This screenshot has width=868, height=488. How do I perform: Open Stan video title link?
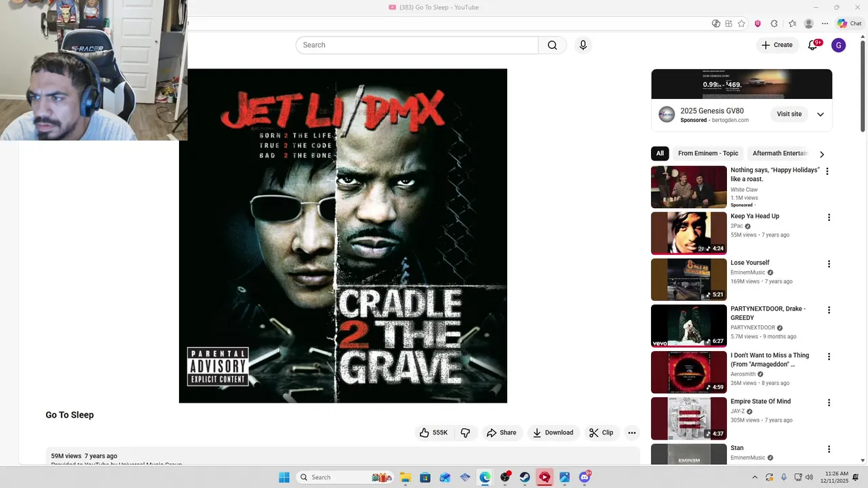(737, 448)
